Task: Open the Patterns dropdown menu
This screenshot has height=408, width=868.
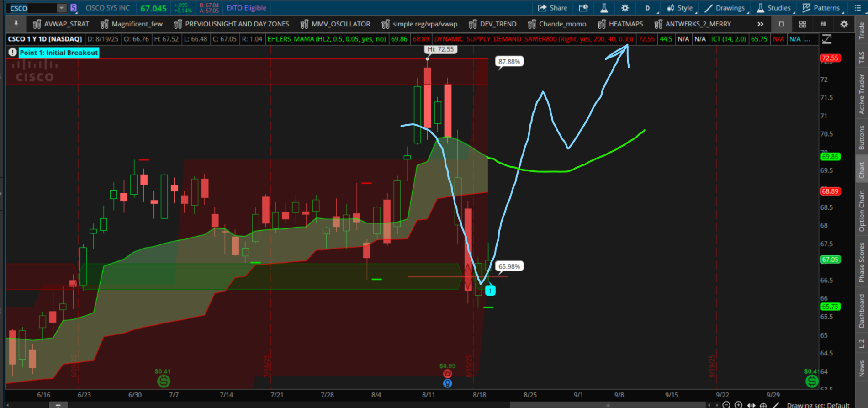Action: [x=821, y=8]
